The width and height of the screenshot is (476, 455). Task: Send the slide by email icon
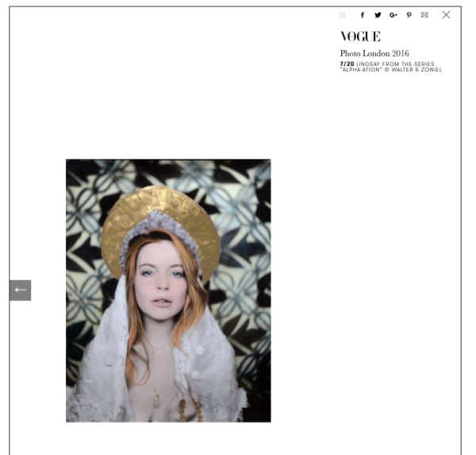[424, 15]
